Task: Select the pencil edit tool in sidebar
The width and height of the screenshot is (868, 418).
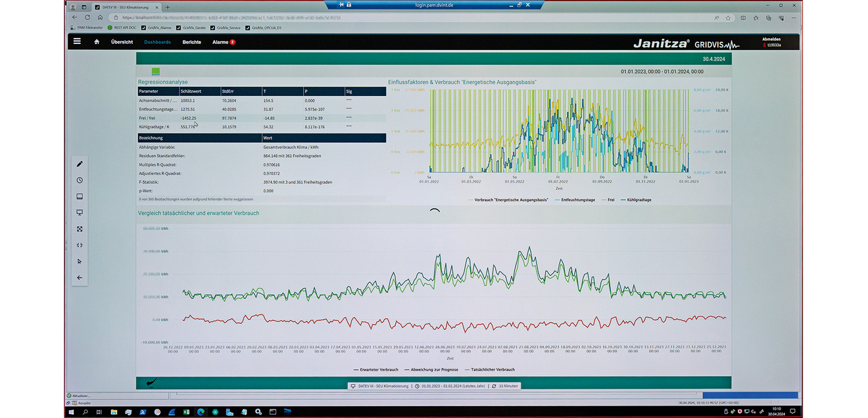Action: point(80,164)
